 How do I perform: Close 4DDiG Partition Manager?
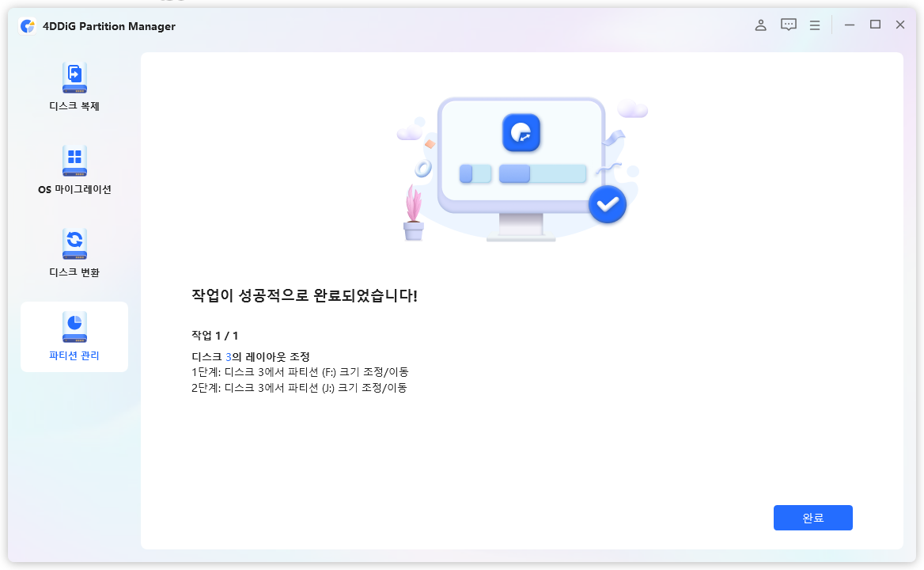900,25
